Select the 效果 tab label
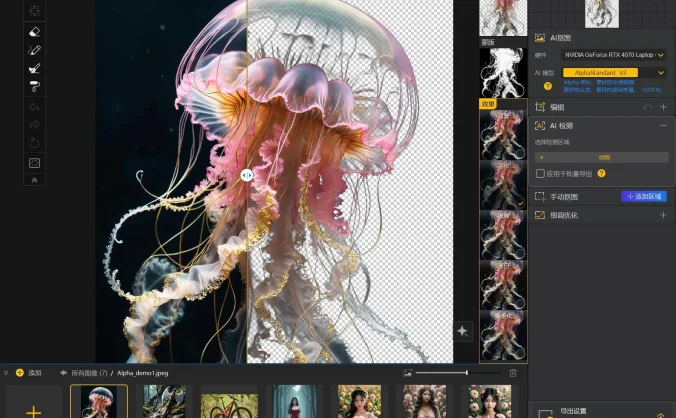 point(488,104)
